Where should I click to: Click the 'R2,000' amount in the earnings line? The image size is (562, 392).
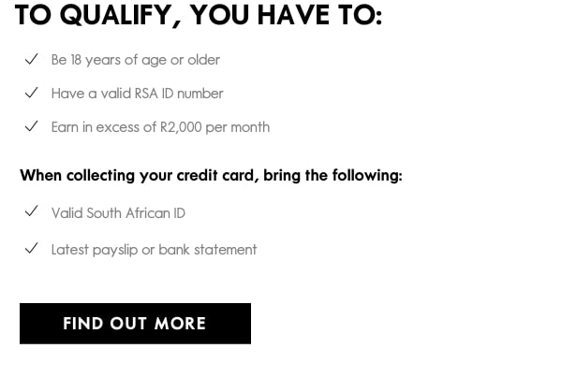181,127
